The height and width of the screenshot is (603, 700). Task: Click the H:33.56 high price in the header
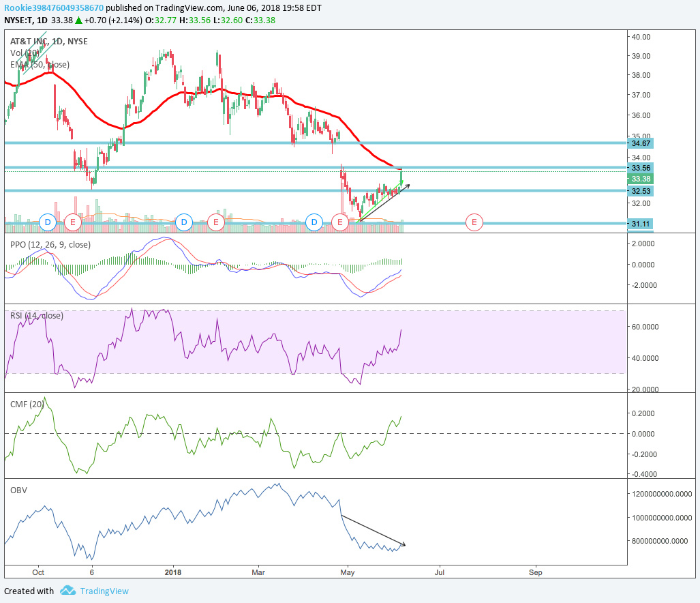[195, 20]
